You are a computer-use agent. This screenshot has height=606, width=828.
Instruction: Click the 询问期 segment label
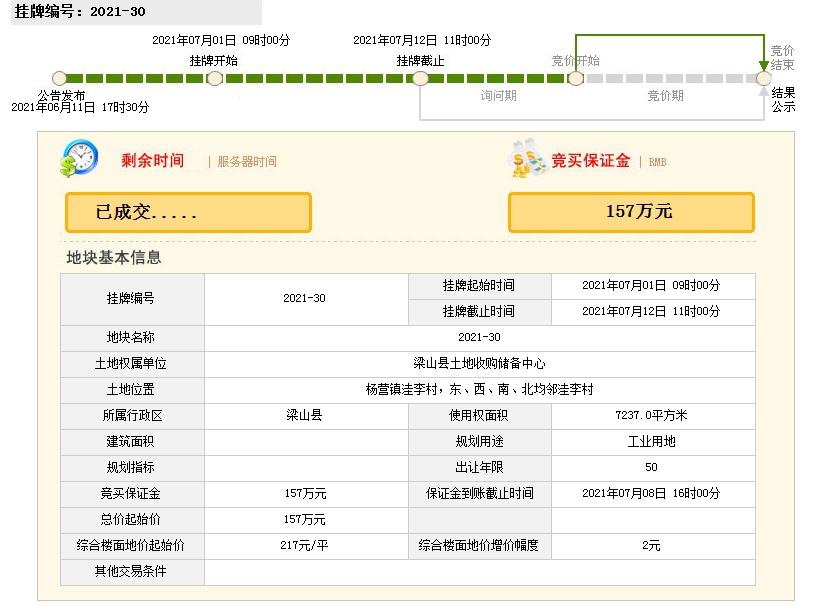498,96
